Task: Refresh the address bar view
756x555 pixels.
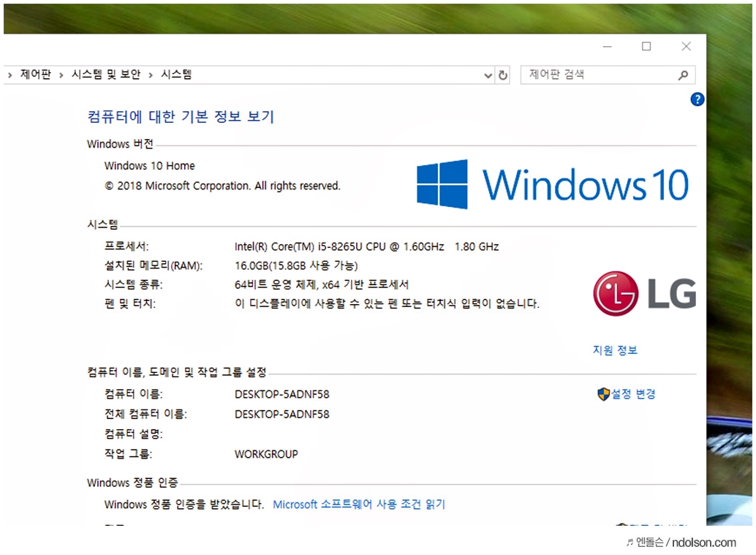Action: click(x=503, y=75)
